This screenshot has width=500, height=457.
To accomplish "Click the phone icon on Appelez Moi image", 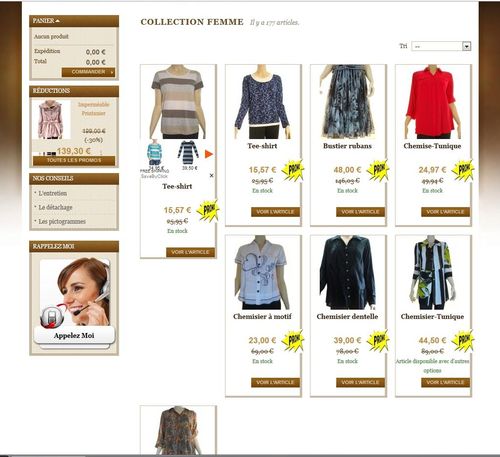I will pos(52,317).
